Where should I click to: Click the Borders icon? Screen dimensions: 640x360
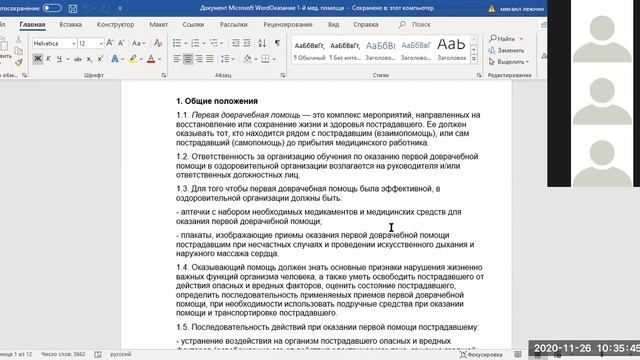[265, 59]
